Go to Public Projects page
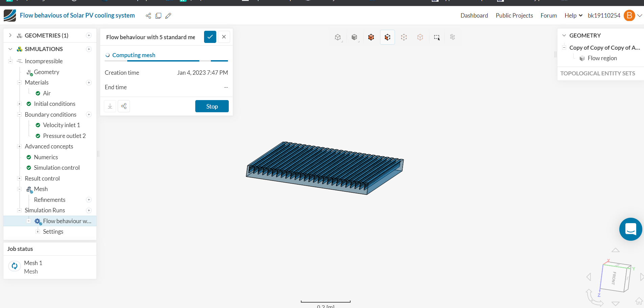 click(514, 16)
